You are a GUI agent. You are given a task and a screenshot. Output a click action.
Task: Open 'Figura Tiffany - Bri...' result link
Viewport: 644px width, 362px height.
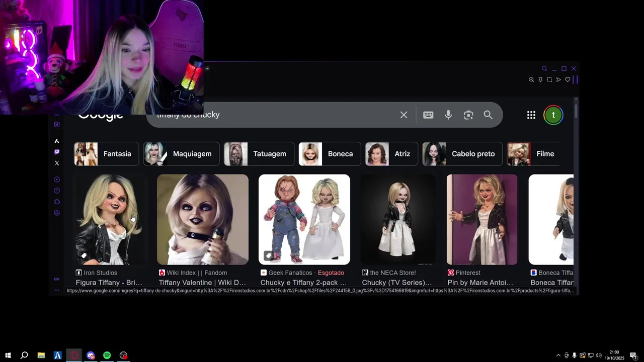(x=109, y=283)
